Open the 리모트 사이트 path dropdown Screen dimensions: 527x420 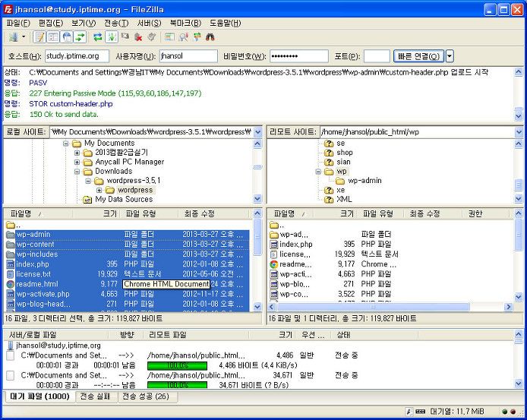518,132
